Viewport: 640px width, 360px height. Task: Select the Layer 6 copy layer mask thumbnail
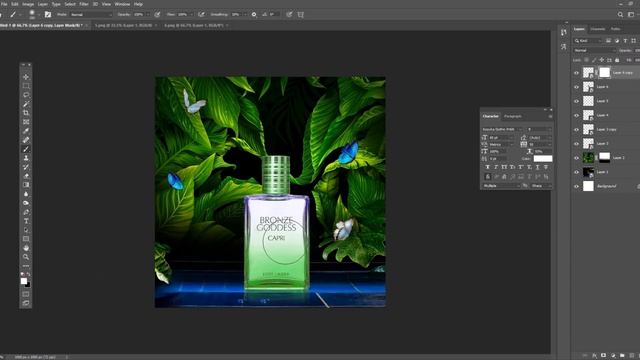point(604,72)
